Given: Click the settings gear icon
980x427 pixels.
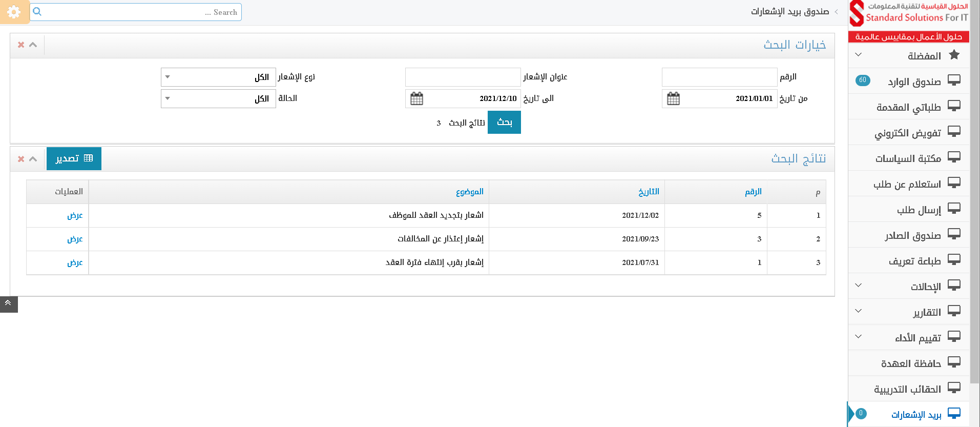Looking at the screenshot, I should pos(14,12).
